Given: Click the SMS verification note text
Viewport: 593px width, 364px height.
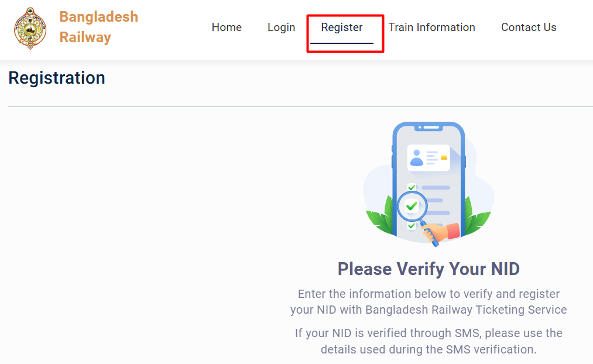Looking at the screenshot, I should click(429, 341).
